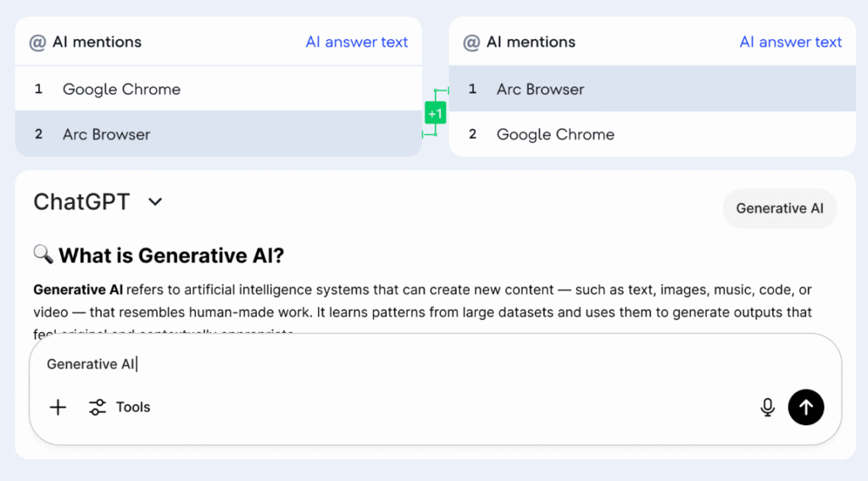Screen dimensions: 868x481
Task: Select the Generative AI tag pill
Action: 780,208
